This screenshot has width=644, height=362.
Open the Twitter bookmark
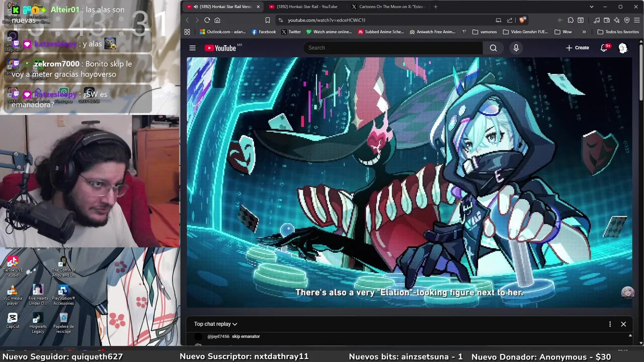pyautogui.click(x=291, y=32)
